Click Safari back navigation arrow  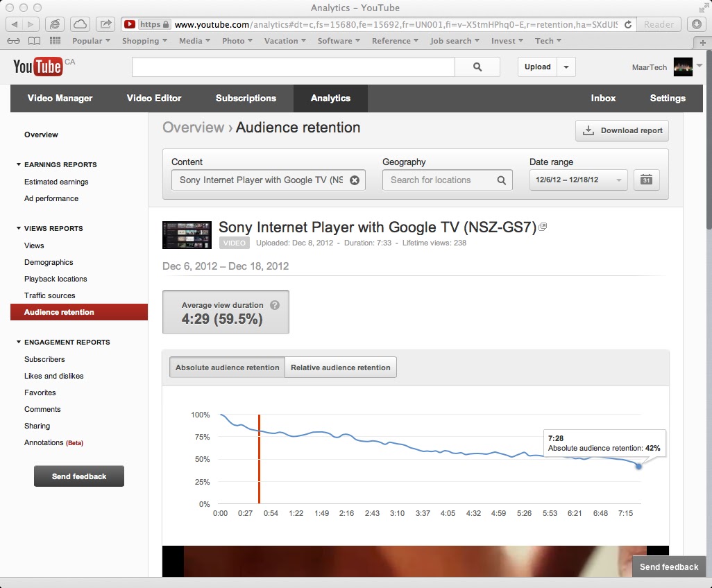pyautogui.click(x=15, y=24)
